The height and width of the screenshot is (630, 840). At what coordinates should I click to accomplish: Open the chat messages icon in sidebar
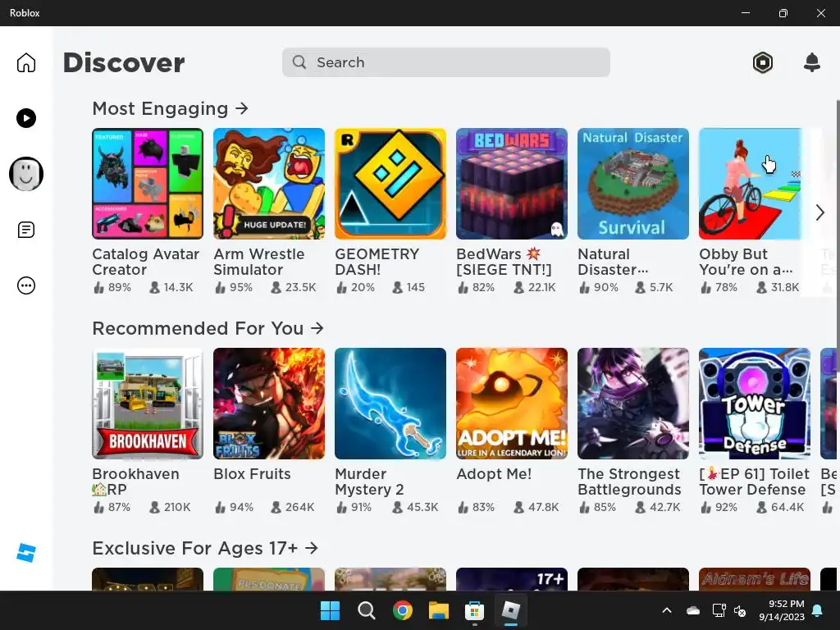(25, 230)
